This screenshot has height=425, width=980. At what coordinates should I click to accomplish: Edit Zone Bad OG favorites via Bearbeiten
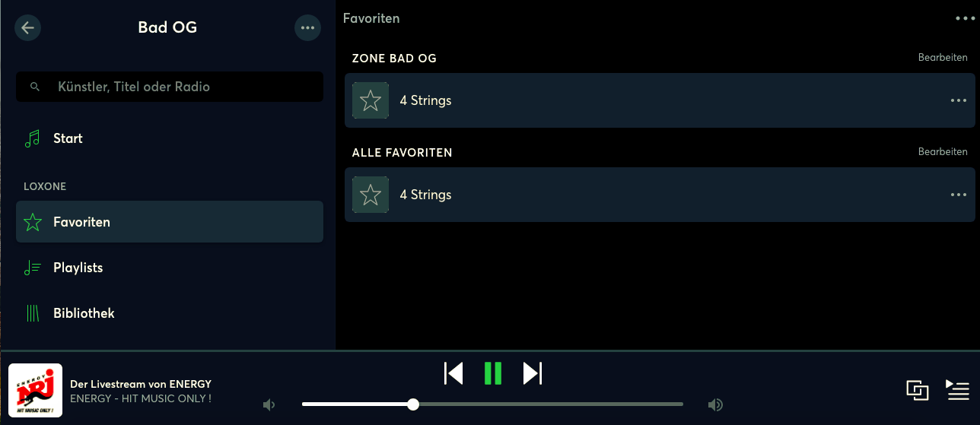(x=943, y=58)
